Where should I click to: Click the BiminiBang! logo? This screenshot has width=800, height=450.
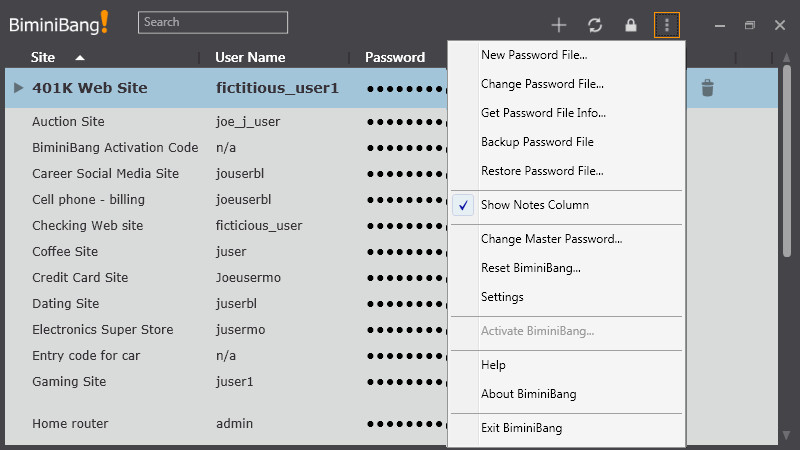tap(59, 23)
